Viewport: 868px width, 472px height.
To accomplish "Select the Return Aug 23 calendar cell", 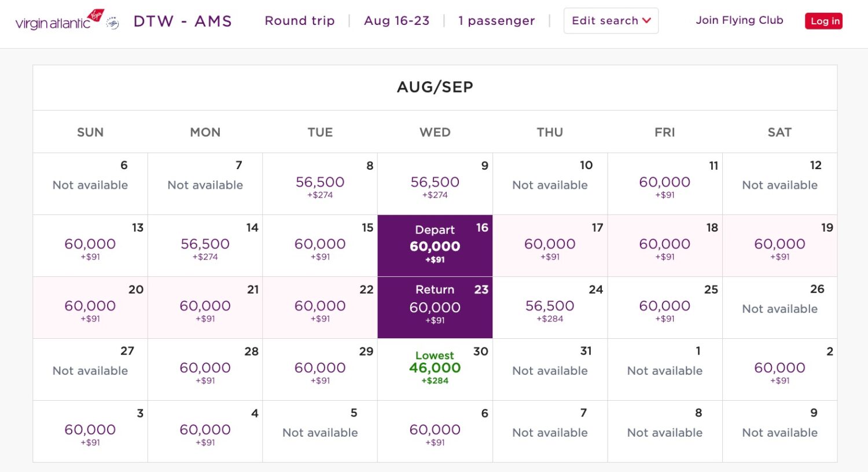I will (x=435, y=307).
